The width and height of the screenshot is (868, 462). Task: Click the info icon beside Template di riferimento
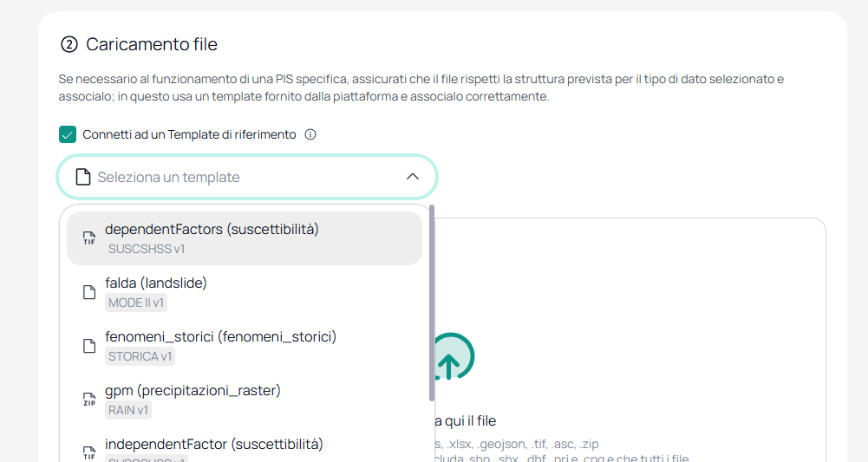pos(310,134)
